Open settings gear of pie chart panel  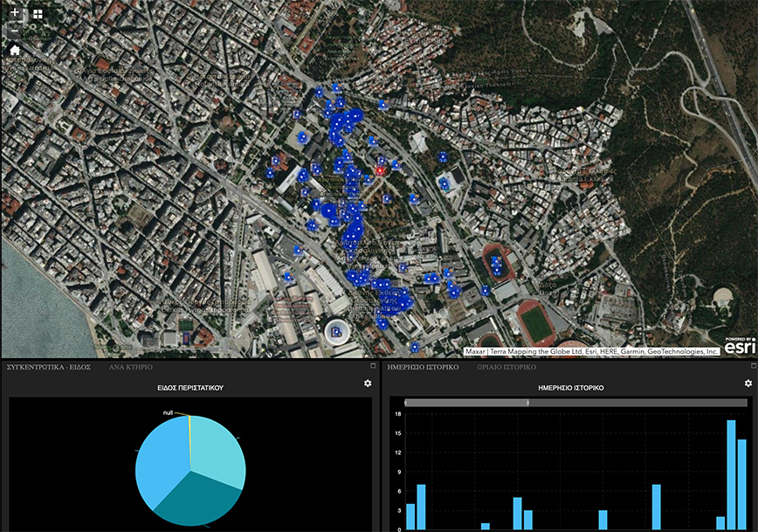click(x=368, y=383)
